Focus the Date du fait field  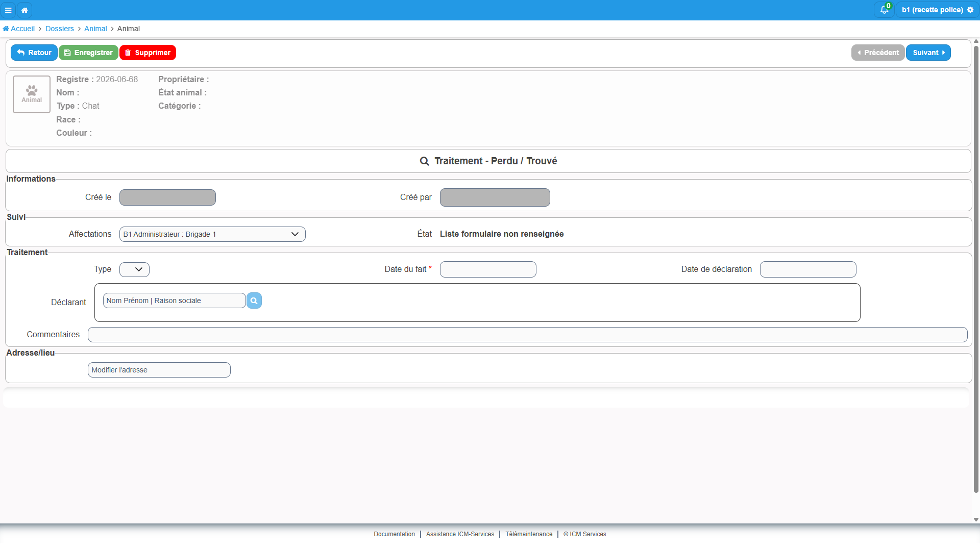pos(488,269)
